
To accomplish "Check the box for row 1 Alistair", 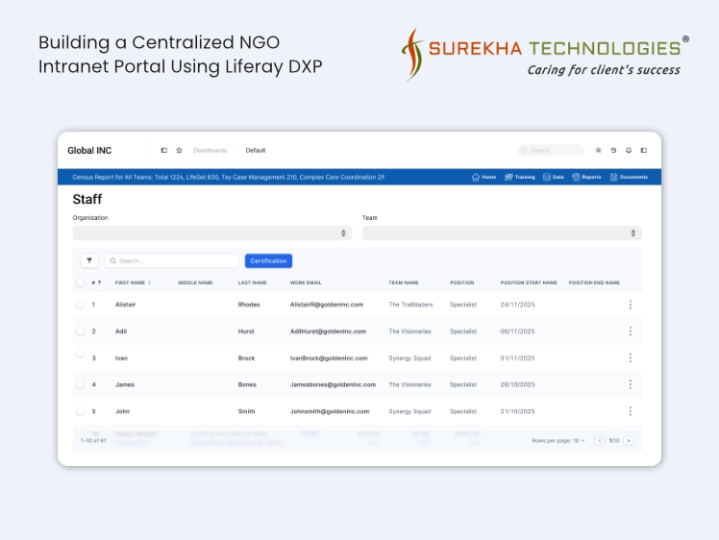I will pyautogui.click(x=80, y=304).
